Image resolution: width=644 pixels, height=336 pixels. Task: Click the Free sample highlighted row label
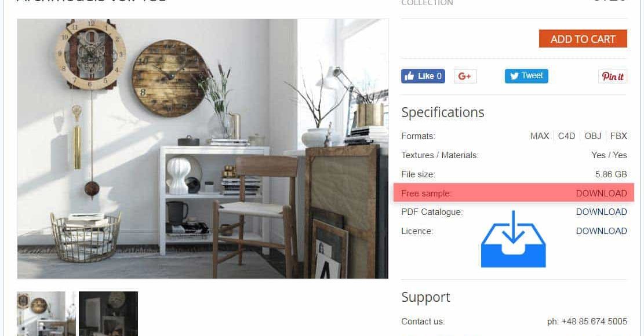pyautogui.click(x=426, y=193)
